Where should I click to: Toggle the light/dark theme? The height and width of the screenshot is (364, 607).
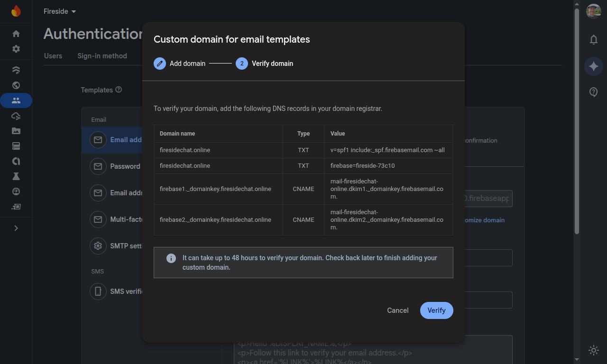pos(593,350)
